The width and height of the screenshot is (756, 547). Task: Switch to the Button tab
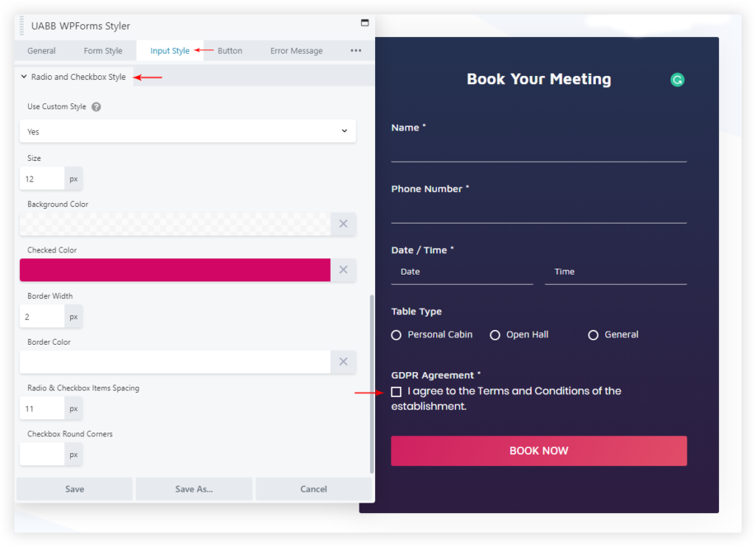pos(229,50)
